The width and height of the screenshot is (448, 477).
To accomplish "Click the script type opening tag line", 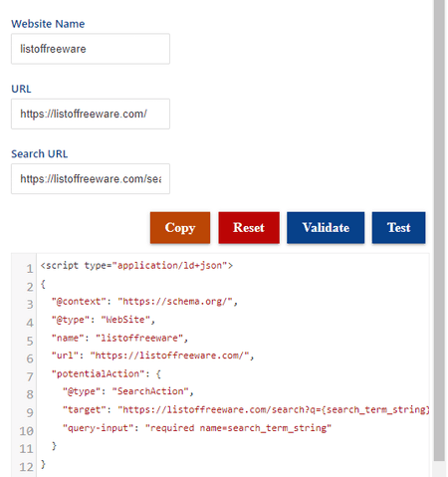I will 136,266.
